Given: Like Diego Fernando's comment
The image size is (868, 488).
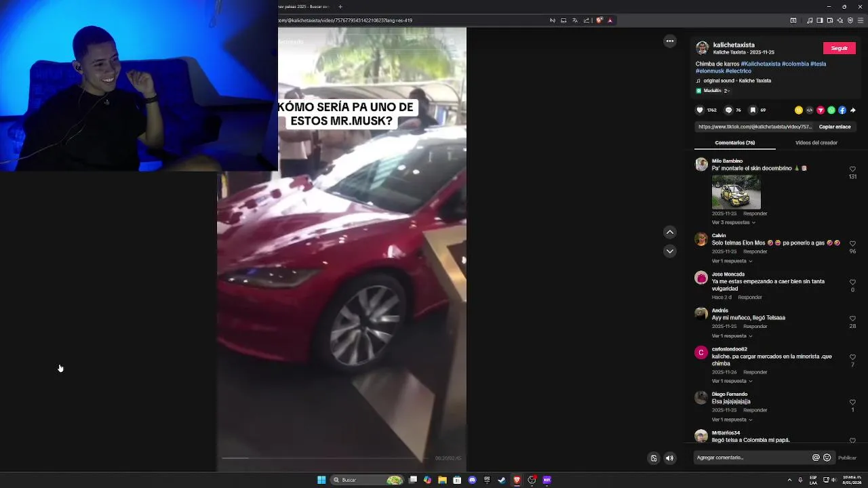Looking at the screenshot, I should pyautogui.click(x=852, y=402).
